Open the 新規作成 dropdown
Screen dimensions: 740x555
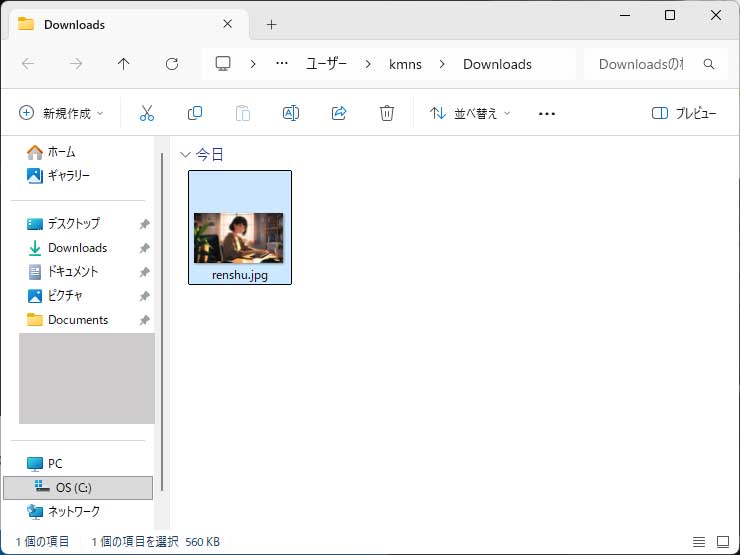(x=61, y=114)
